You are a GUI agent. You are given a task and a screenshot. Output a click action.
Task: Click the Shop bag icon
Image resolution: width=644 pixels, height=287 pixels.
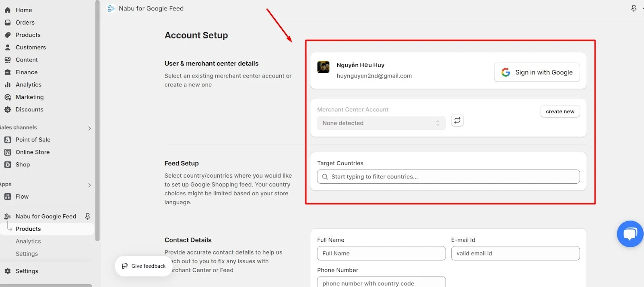[8, 165]
